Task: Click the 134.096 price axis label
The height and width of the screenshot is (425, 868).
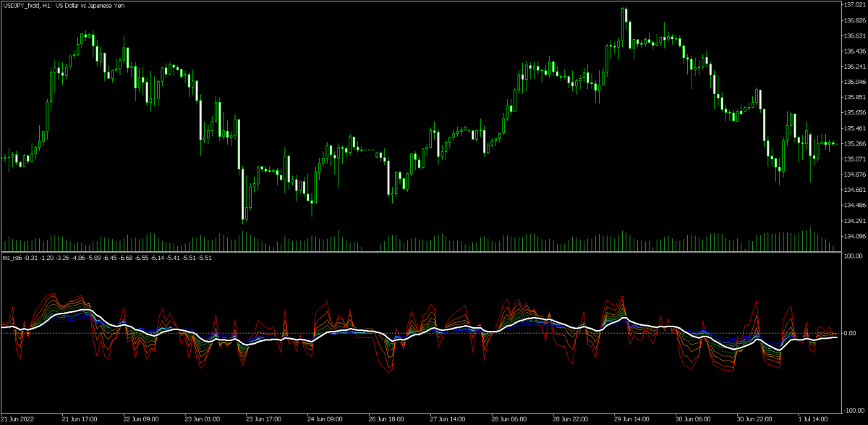Action: (854, 236)
